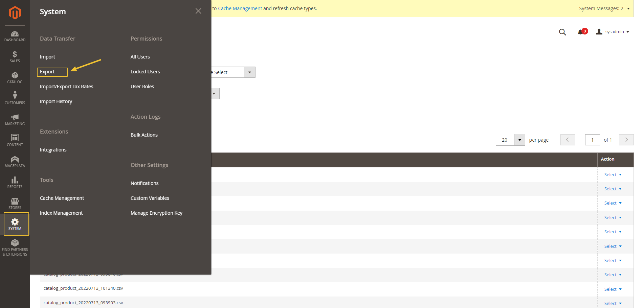Screen dimensions: 644x308
Task: Open Manage Encryption Key
Action: coord(156,213)
